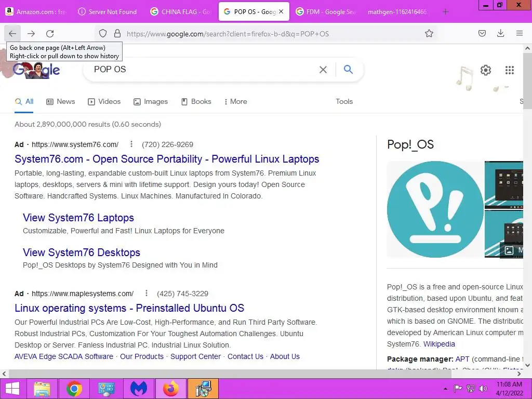
Task: Open the Firefox hamburger menu
Action: [519, 33]
